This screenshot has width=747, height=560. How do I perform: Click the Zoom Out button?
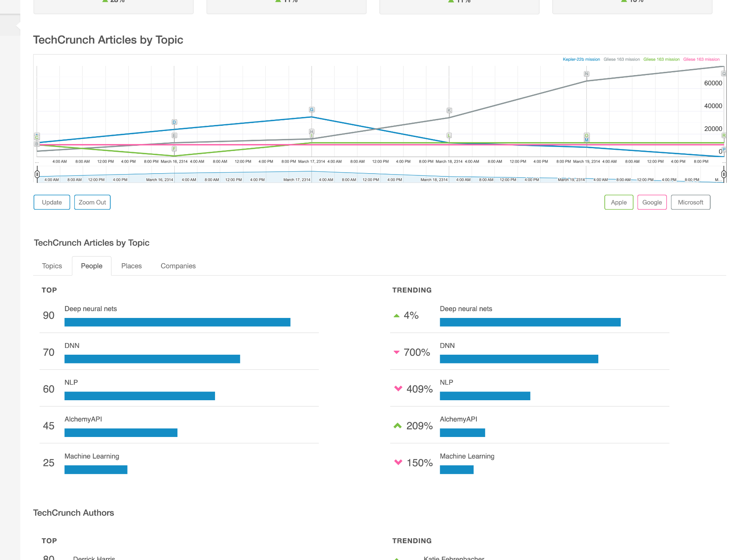(92, 202)
